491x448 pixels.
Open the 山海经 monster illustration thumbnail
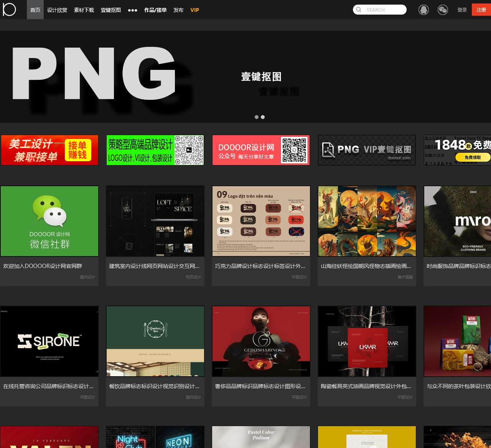coord(367,221)
